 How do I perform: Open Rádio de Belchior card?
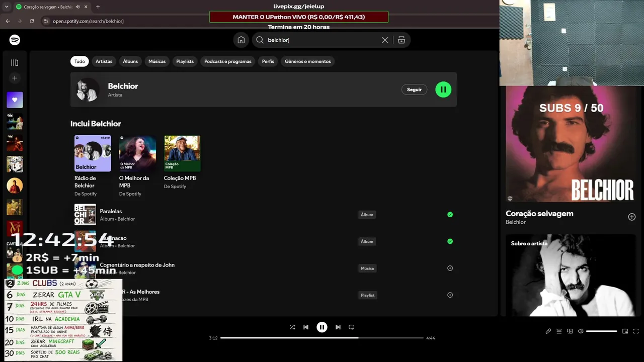[x=93, y=166]
